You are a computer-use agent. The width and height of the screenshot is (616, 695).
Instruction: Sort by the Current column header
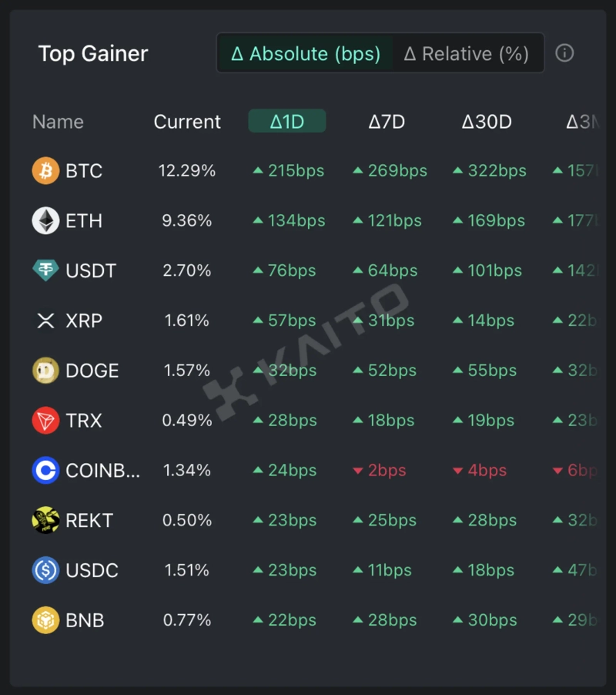click(187, 122)
